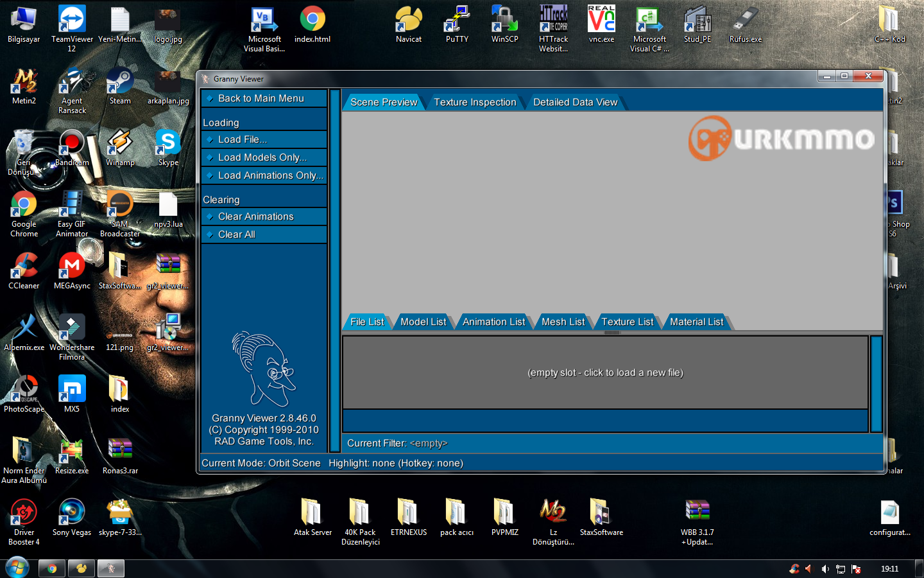This screenshot has width=924, height=578.
Task: Select the Wondershare Filmora shortcut
Action: pyautogui.click(x=72, y=337)
